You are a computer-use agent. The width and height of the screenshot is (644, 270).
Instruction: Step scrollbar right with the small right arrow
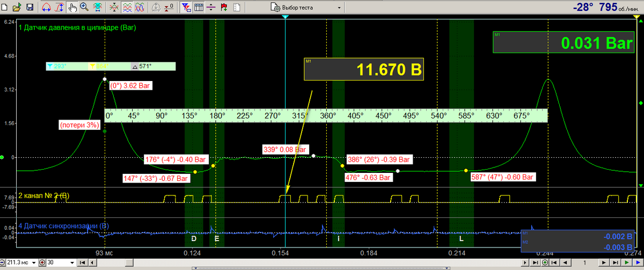click(x=525, y=262)
